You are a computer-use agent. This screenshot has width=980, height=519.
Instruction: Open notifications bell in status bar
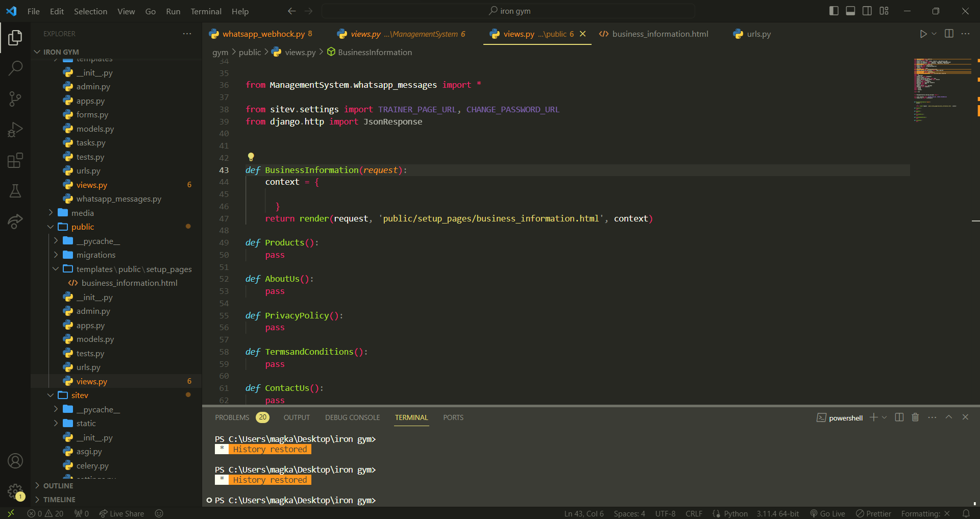pos(966,513)
